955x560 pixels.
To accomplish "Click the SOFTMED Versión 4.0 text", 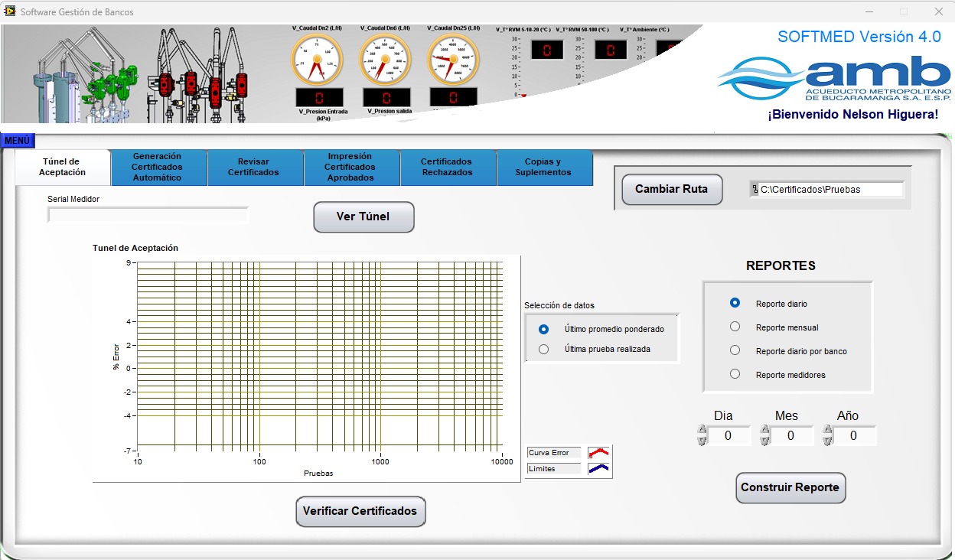I will point(859,37).
